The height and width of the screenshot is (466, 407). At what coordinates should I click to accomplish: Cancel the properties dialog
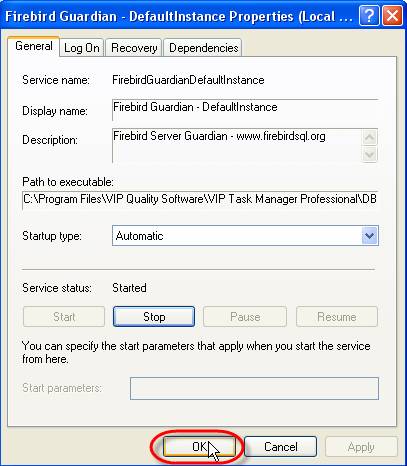[281, 447]
